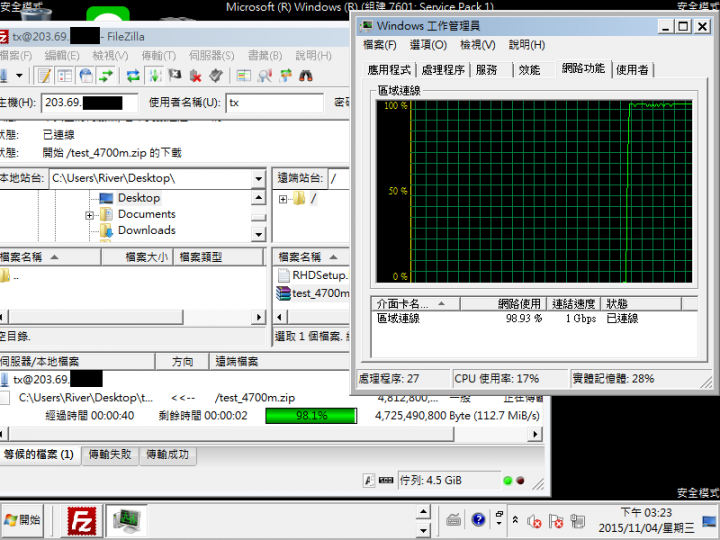Sort local files by 檔案類型 column

[219, 257]
